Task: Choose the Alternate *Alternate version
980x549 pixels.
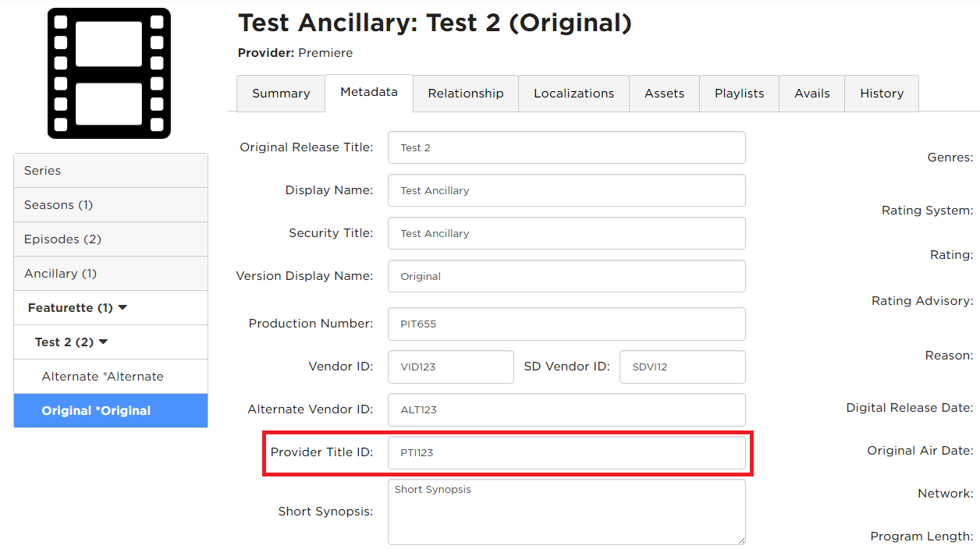Action: (111, 377)
